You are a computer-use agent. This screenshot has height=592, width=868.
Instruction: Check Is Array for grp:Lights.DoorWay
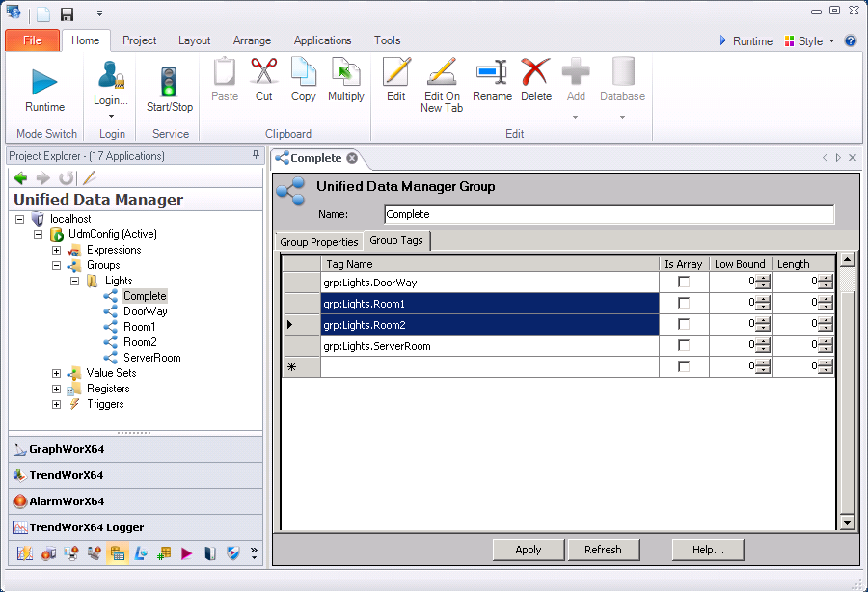(x=684, y=283)
